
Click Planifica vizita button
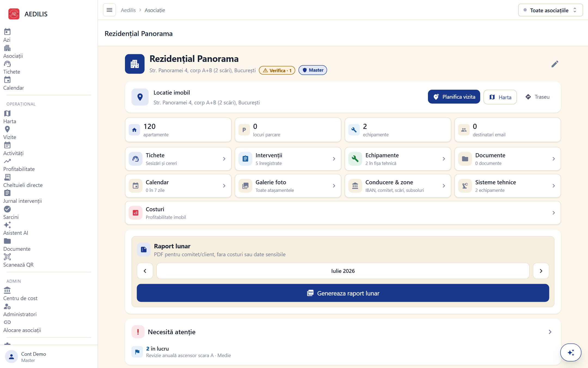454,97
